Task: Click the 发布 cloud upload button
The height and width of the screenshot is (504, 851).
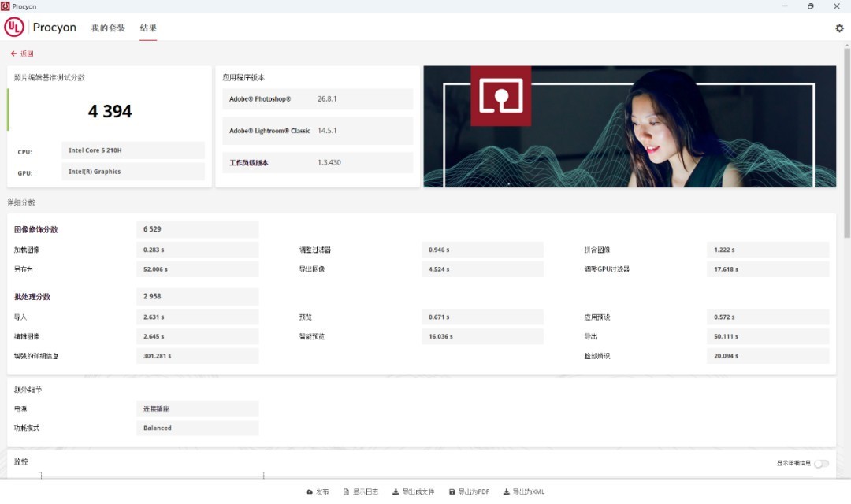Action: [317, 491]
